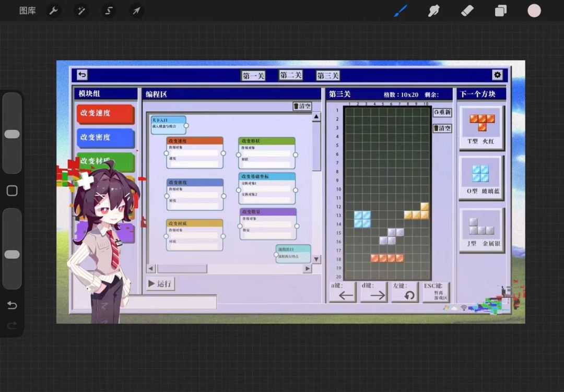Click the 第三关 level tab

pos(327,76)
